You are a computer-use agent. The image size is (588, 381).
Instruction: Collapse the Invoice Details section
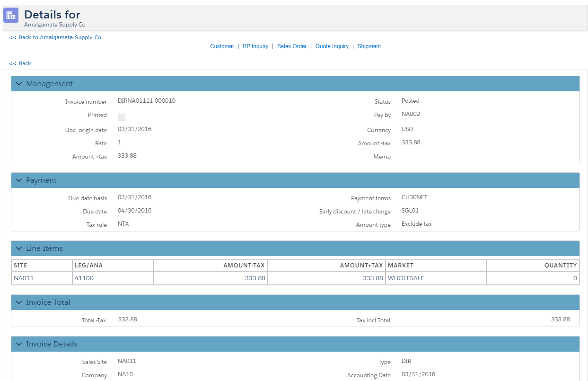19,344
